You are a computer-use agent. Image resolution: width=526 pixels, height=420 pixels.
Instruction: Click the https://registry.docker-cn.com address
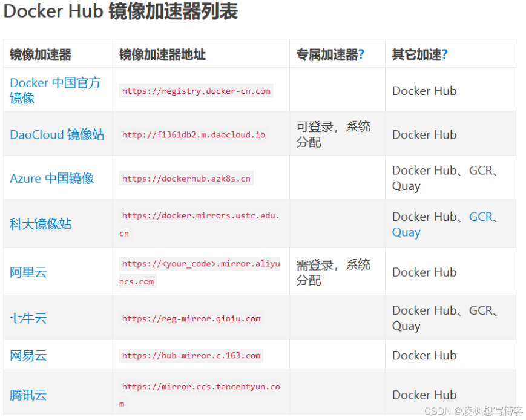coord(196,91)
